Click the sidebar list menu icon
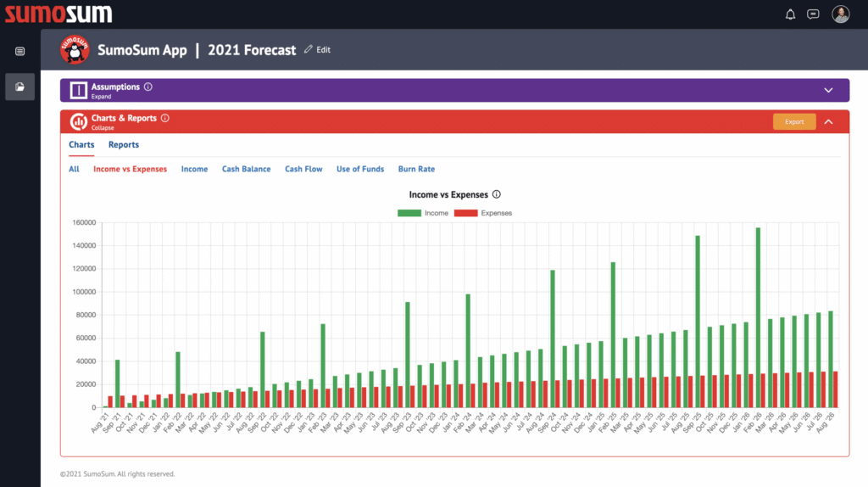Viewport: 868px width, 487px height. 19,52
